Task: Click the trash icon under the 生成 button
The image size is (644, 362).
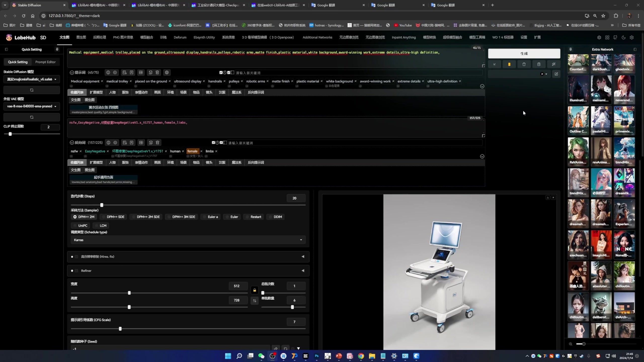Action: (x=524, y=64)
